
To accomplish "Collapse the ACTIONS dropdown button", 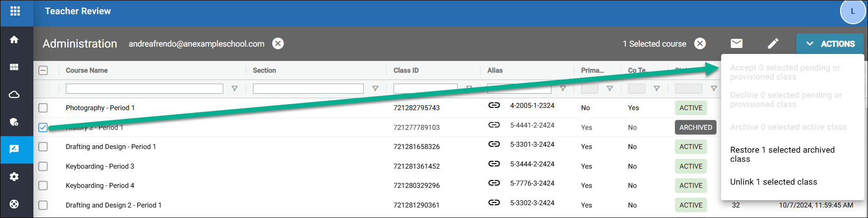I will [830, 44].
